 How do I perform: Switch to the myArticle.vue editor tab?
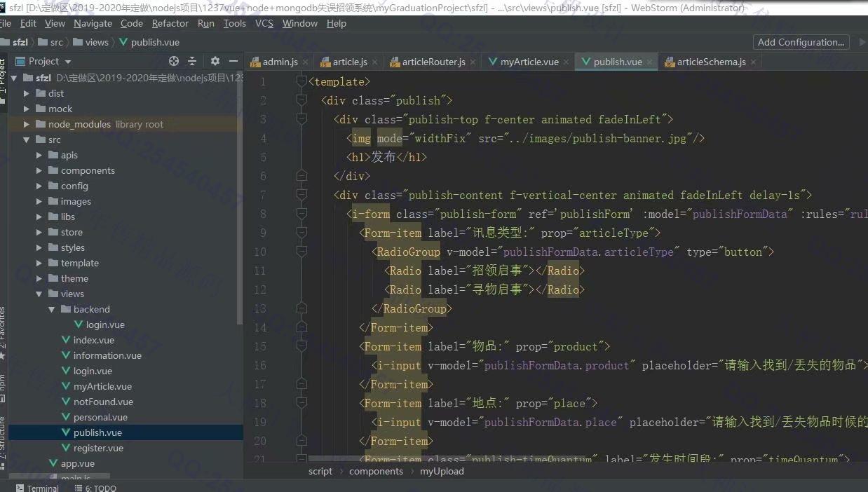coord(529,62)
